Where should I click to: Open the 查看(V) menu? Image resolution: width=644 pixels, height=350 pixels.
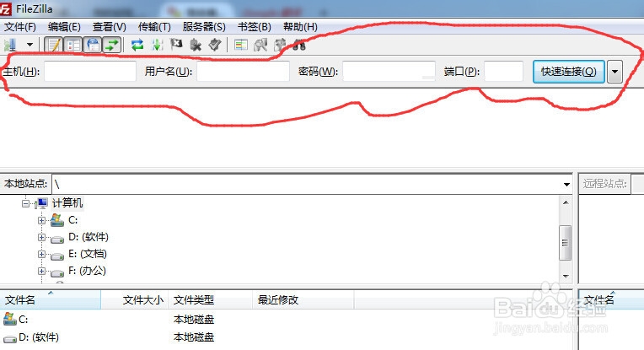pyautogui.click(x=110, y=27)
